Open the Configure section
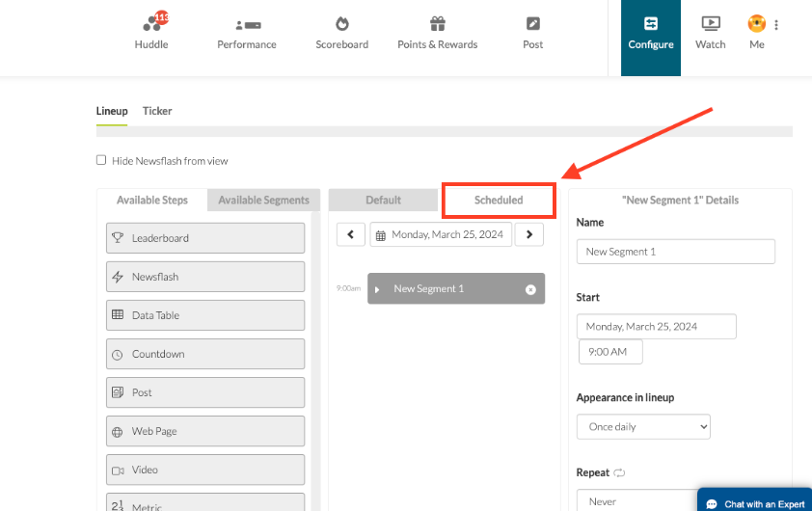The width and height of the screenshot is (812, 511). coord(651,38)
